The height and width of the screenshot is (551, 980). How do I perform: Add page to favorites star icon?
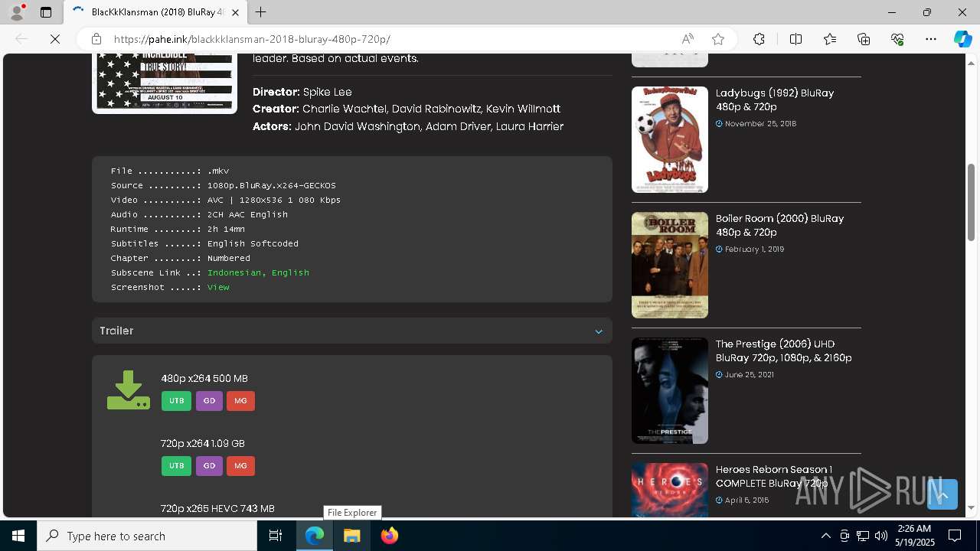(x=718, y=39)
